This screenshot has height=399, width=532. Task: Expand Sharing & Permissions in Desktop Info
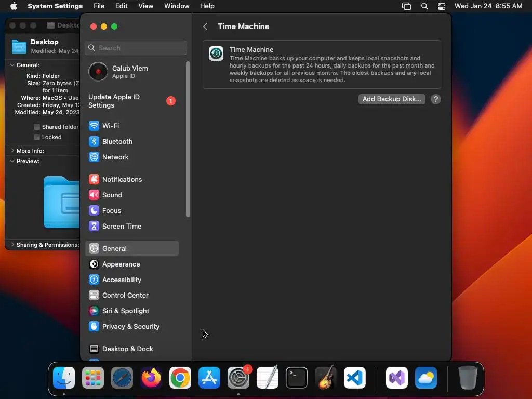pyautogui.click(x=12, y=245)
